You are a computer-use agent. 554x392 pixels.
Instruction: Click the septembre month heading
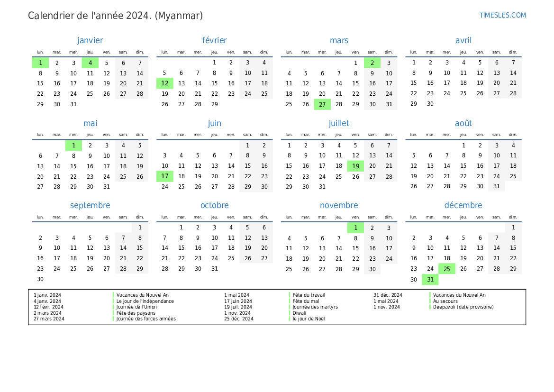(x=90, y=205)
